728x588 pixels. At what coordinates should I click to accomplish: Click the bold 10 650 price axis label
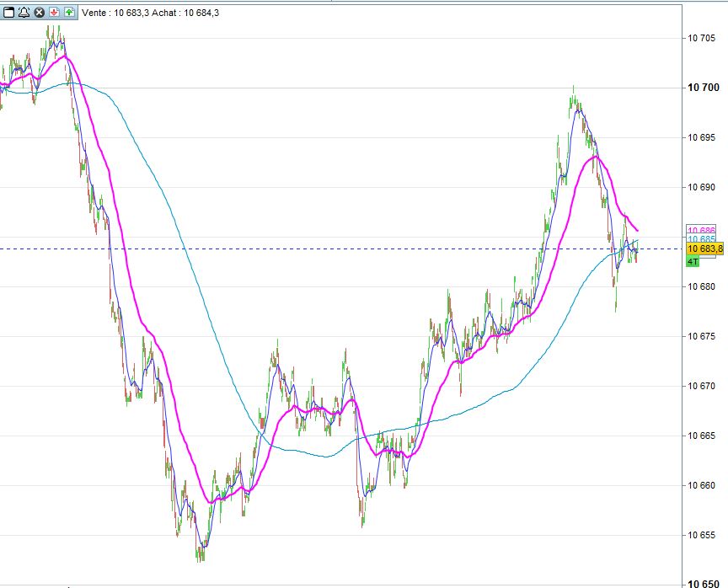point(704,584)
